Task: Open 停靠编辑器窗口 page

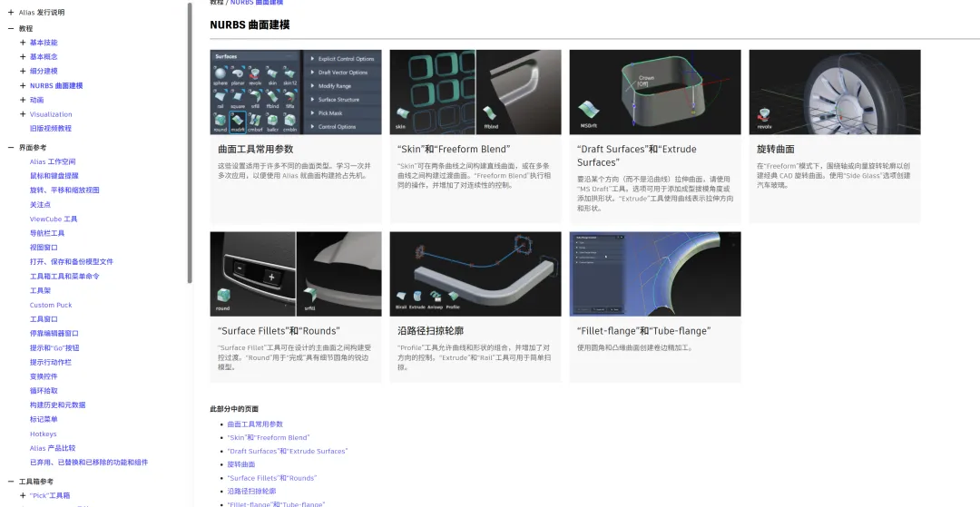Action: point(54,334)
